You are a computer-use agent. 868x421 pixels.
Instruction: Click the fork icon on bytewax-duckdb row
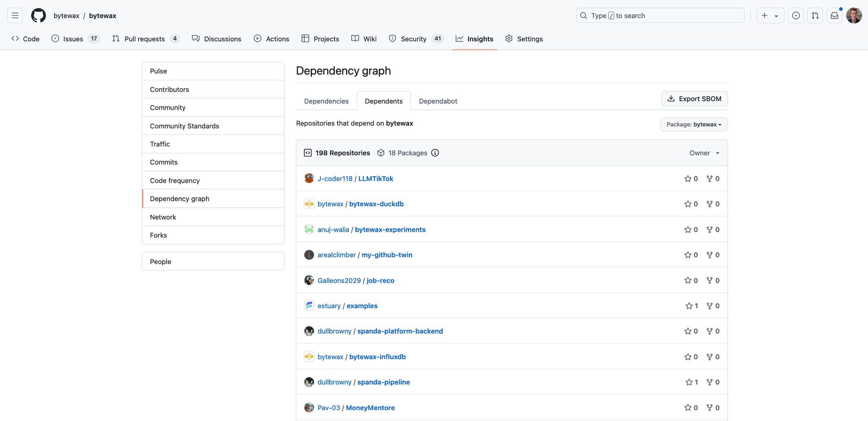[x=709, y=204]
